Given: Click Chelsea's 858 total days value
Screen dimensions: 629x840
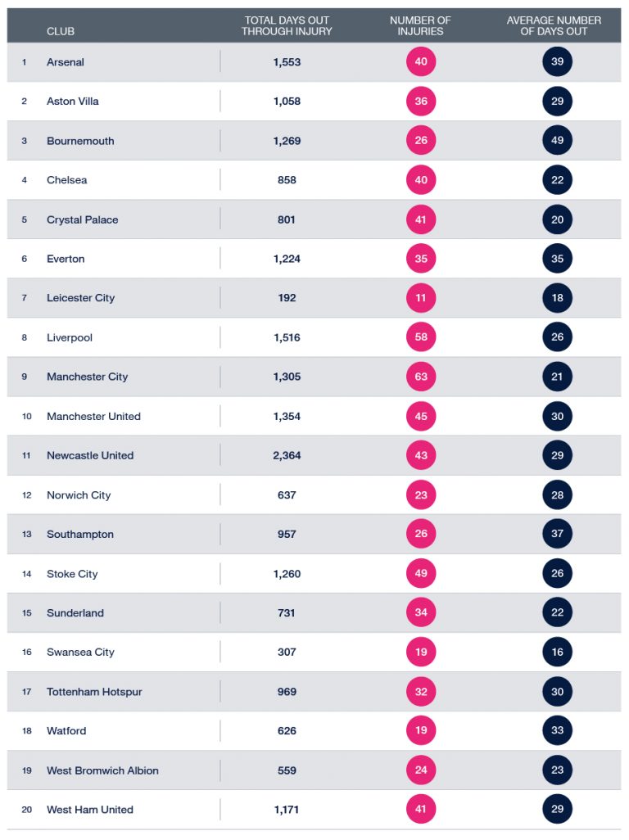Looking at the screenshot, I should pos(287,180).
